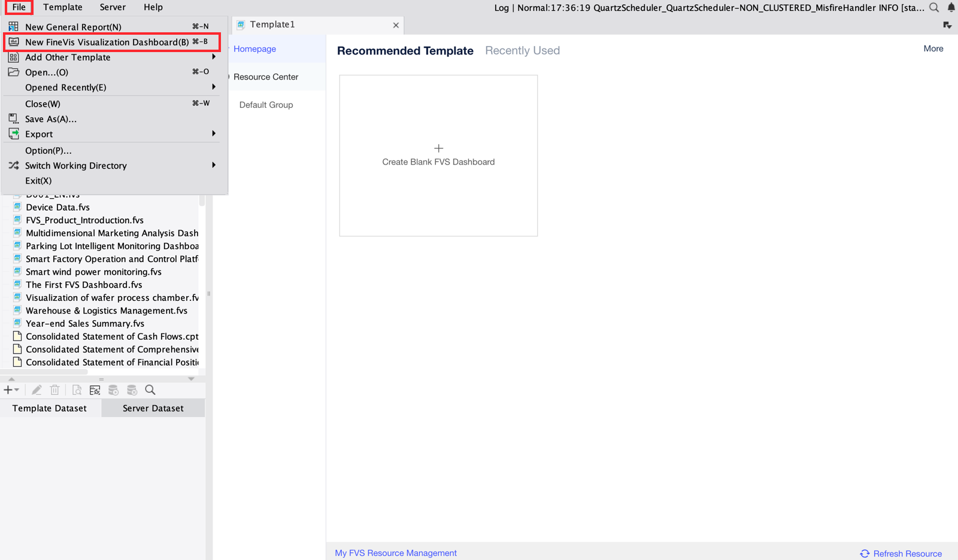Click the export/corner icon below the bell
Screen dimensions: 958x560
click(947, 25)
